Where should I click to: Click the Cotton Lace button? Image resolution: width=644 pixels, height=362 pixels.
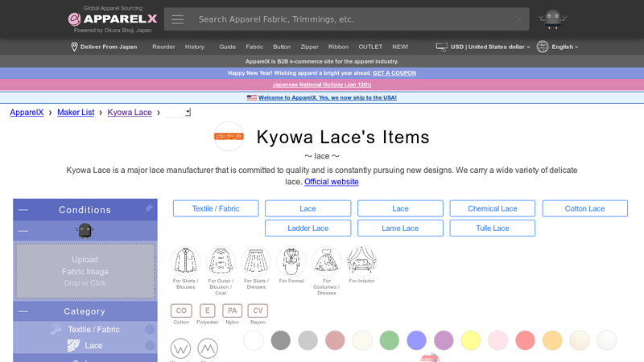pyautogui.click(x=584, y=208)
